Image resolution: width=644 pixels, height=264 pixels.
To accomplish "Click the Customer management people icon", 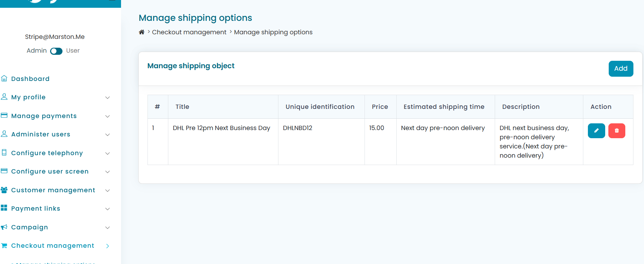I will [4, 190].
